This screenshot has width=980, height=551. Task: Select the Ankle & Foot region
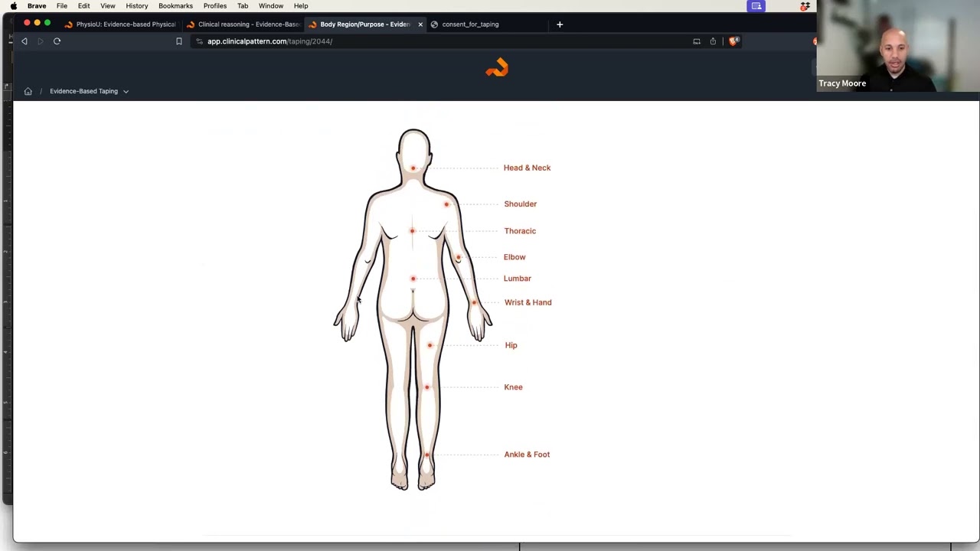[527, 454]
